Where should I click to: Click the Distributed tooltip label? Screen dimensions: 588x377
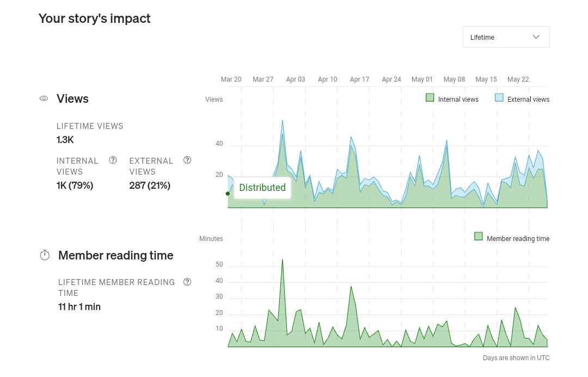click(262, 188)
